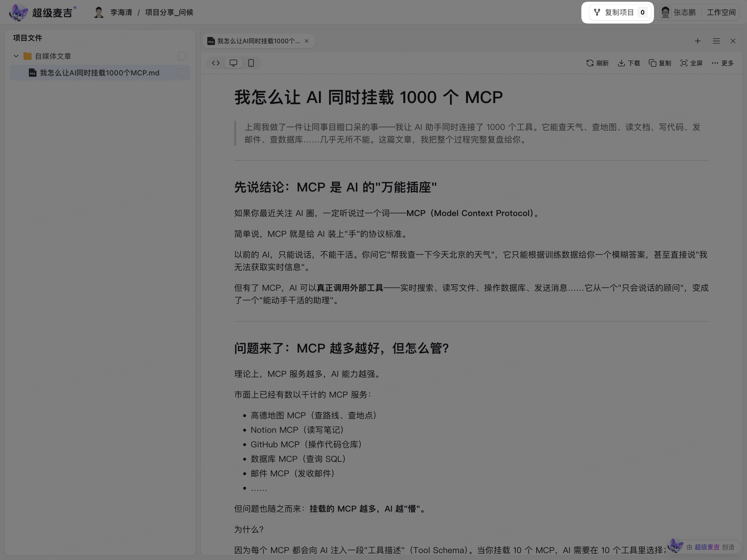Close the 我怎么让AI同时挂载1000个... tab
Image resolution: width=747 pixels, height=560 pixels.
click(x=306, y=41)
